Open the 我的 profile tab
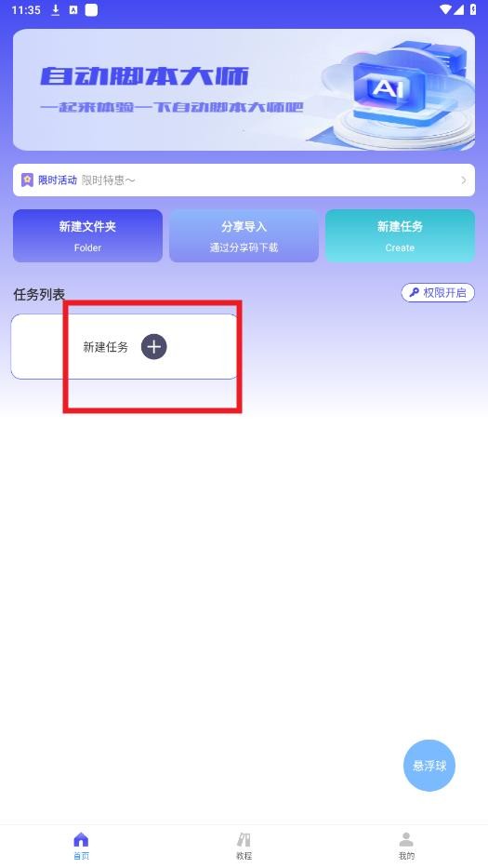 pos(406,846)
